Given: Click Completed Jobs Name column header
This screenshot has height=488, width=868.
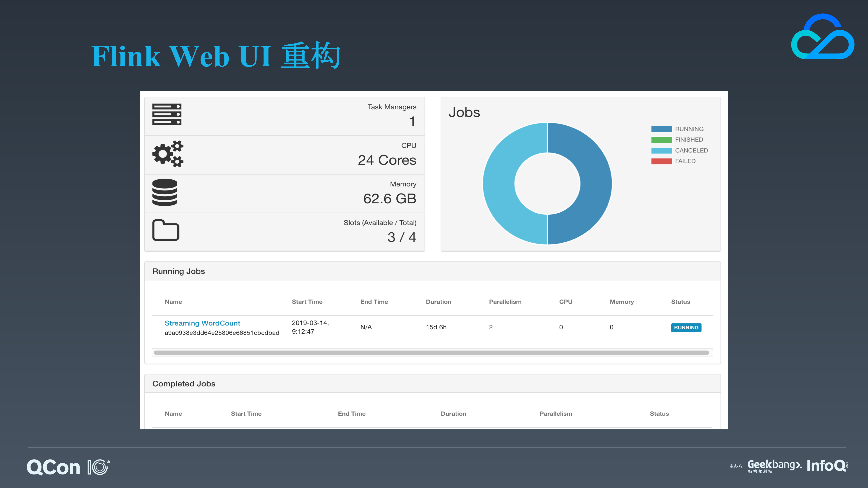Looking at the screenshot, I should click(x=173, y=413).
